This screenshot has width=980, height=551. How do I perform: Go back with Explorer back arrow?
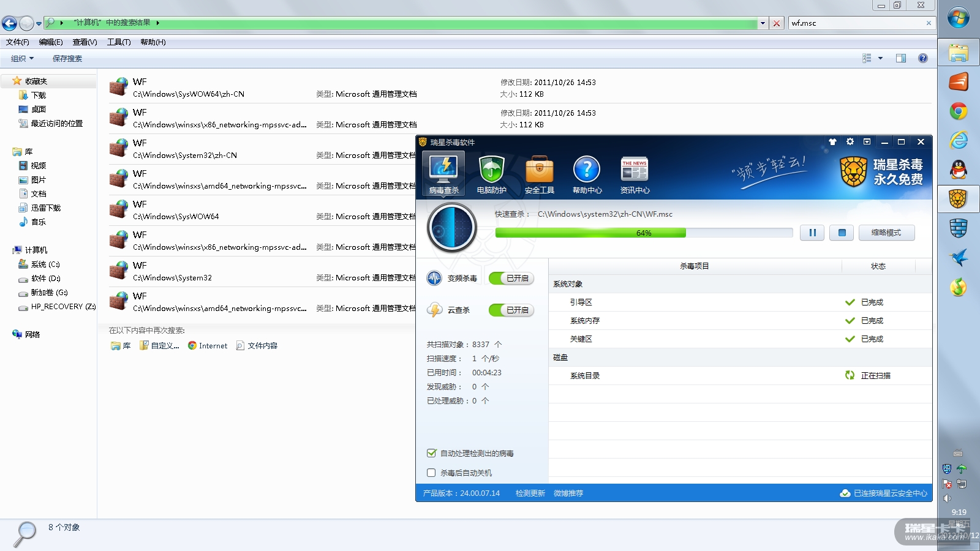pyautogui.click(x=9, y=23)
